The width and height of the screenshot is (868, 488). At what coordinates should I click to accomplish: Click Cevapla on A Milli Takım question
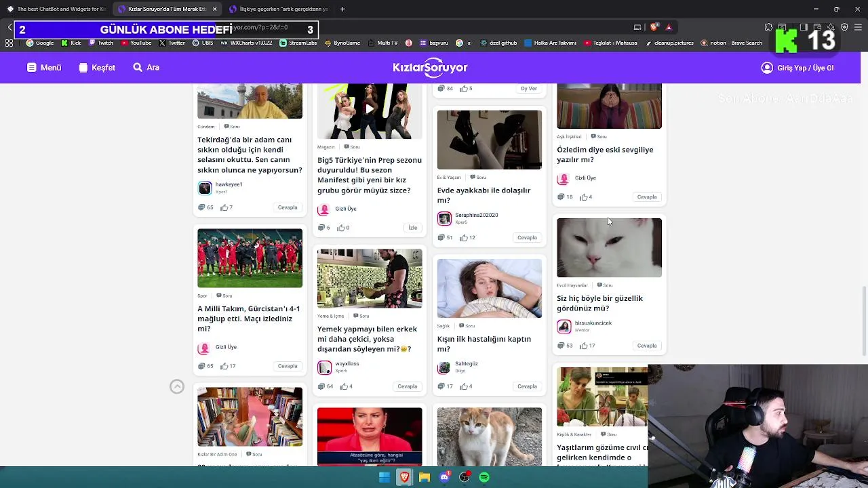[x=288, y=366]
